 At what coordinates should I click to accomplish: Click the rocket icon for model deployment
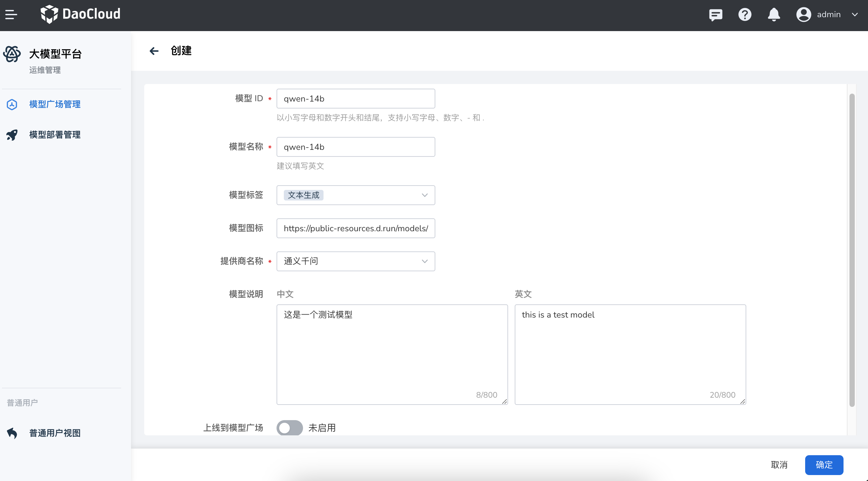point(12,135)
